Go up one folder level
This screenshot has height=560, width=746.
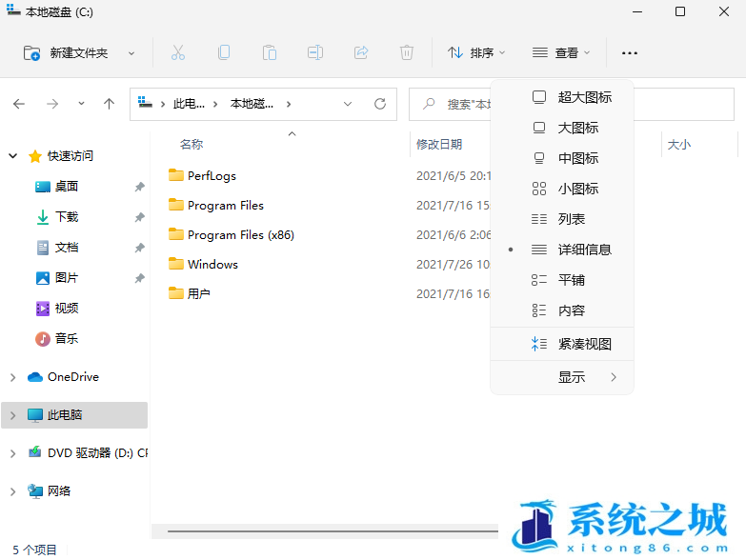point(109,104)
